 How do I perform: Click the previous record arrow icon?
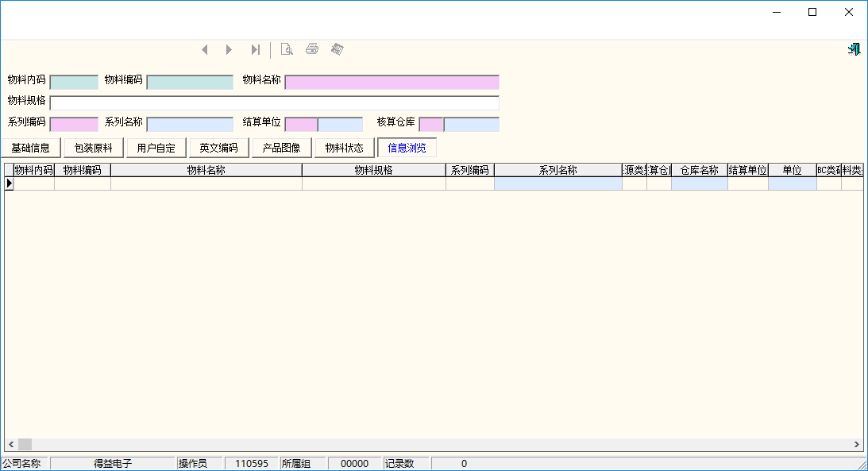click(205, 50)
